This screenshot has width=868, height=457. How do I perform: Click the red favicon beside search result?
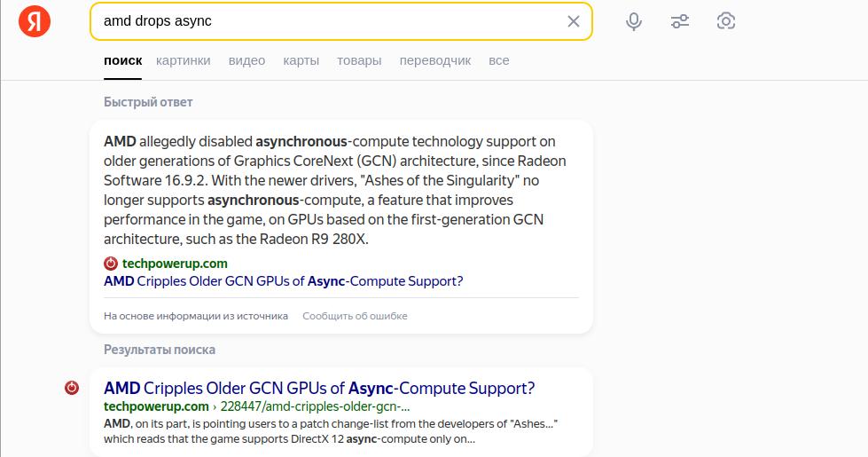[72, 388]
